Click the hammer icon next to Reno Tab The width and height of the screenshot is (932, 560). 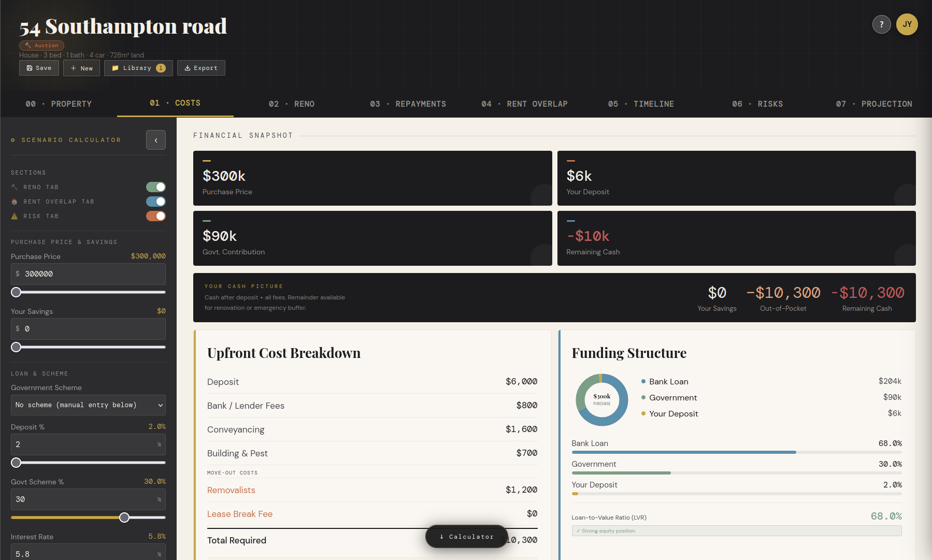[x=14, y=186]
